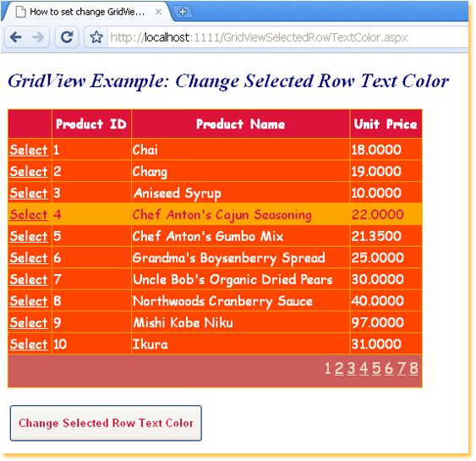Click the 19.0000 unit price
Screen dimensions: 476x461
coord(376,171)
